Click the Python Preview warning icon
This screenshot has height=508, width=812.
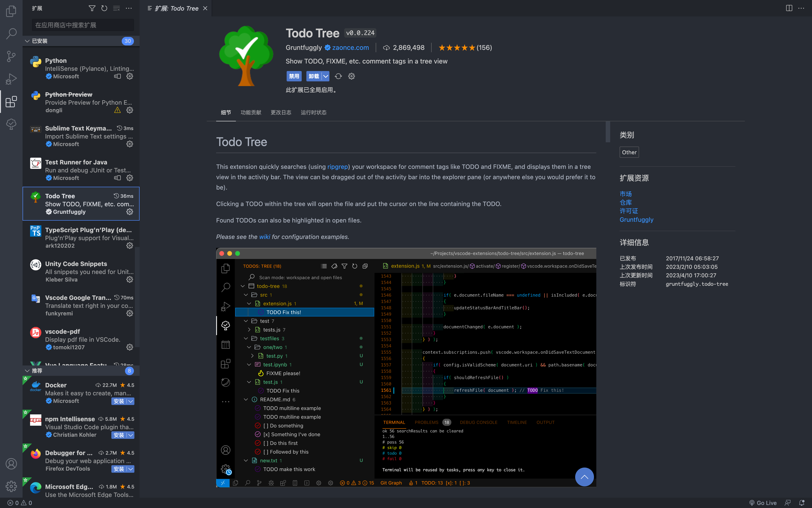pyautogui.click(x=117, y=110)
